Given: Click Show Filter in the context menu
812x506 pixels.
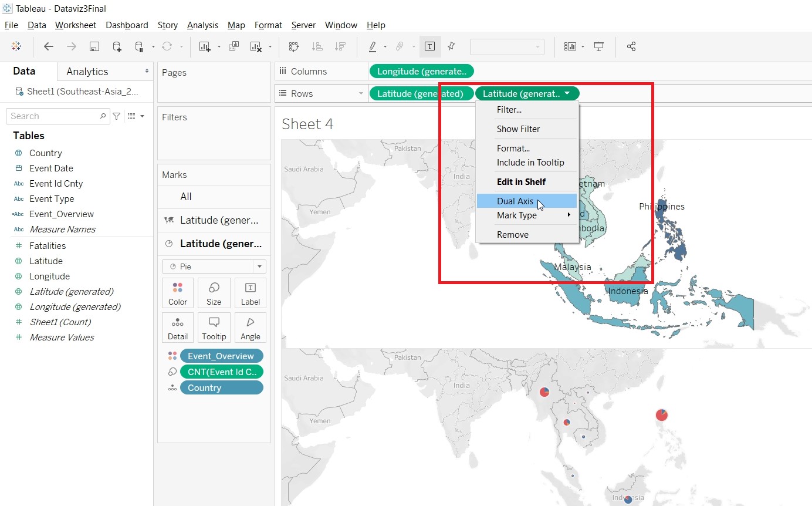Looking at the screenshot, I should [518, 129].
